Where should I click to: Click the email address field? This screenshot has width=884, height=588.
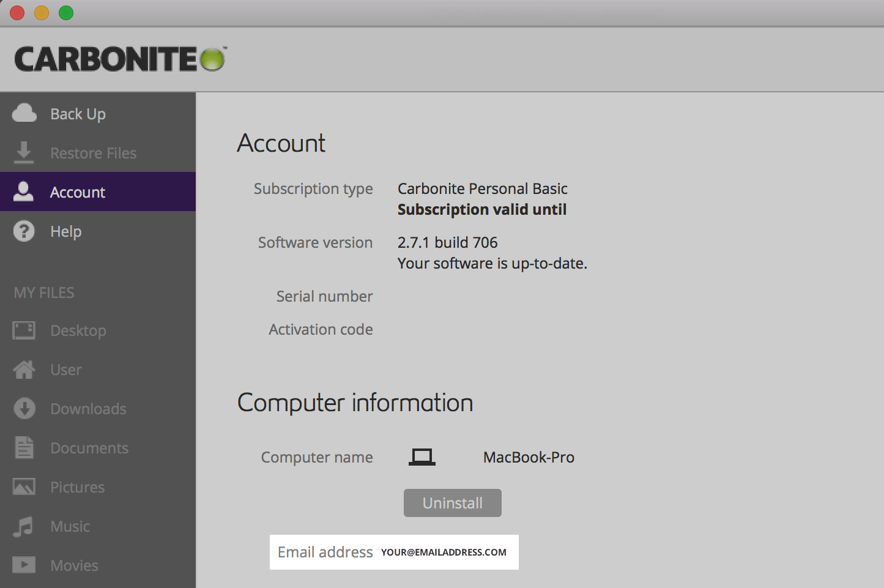click(444, 552)
